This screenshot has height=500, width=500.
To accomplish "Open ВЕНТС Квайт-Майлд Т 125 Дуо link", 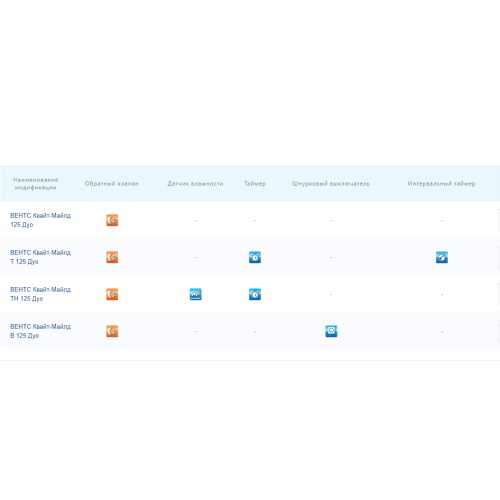I will pyautogui.click(x=40, y=257).
